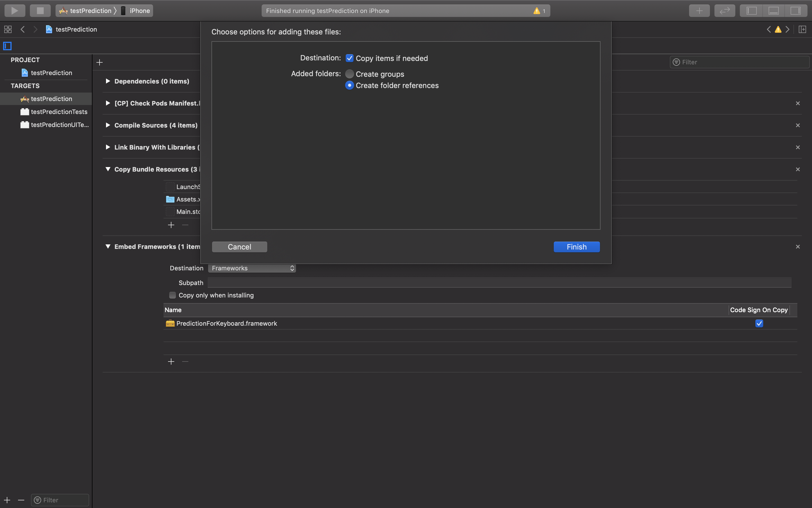Delete the Link Binary With Libraries phase
This screenshot has height=508, width=812.
pos(798,147)
